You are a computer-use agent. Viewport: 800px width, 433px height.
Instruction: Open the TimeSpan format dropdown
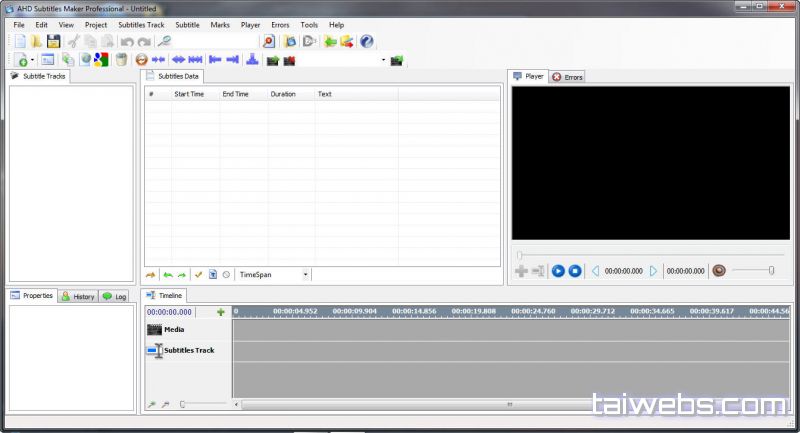[306, 275]
